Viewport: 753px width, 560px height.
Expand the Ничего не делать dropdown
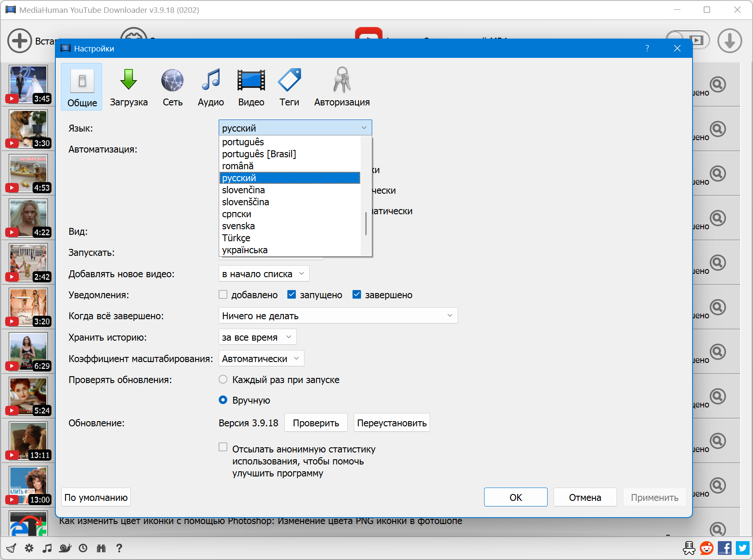coord(338,316)
